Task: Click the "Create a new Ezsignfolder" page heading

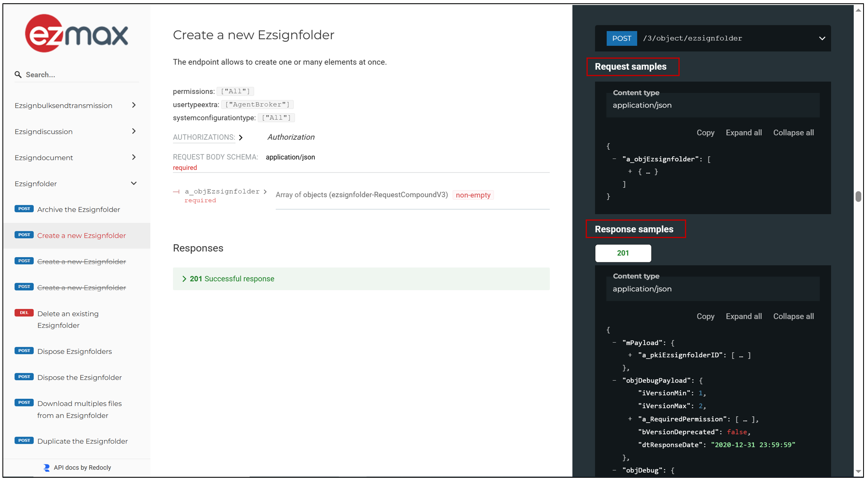Action: pos(254,35)
